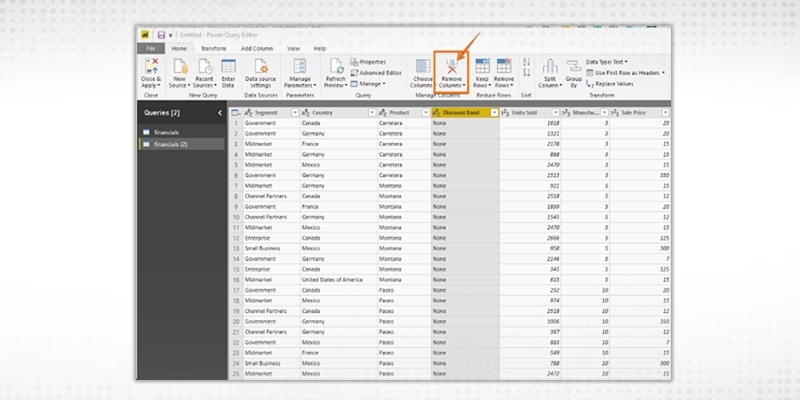Switch to the Home tab
The width and height of the screenshot is (800, 400).
[179, 48]
